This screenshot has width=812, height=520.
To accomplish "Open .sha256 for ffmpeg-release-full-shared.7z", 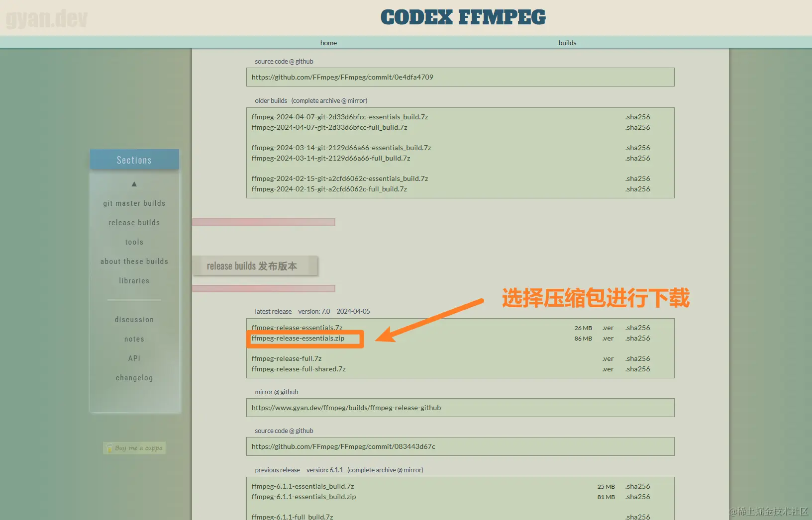I will (x=638, y=369).
